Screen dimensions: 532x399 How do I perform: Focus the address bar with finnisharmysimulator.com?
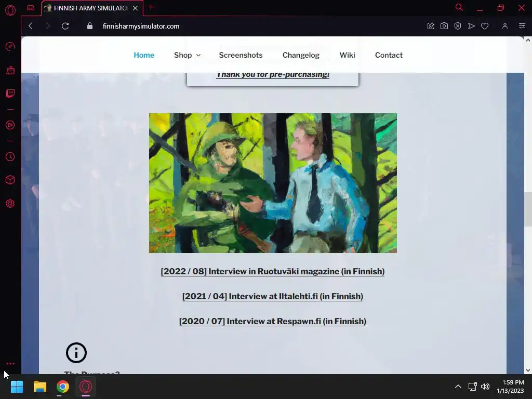[x=141, y=26]
